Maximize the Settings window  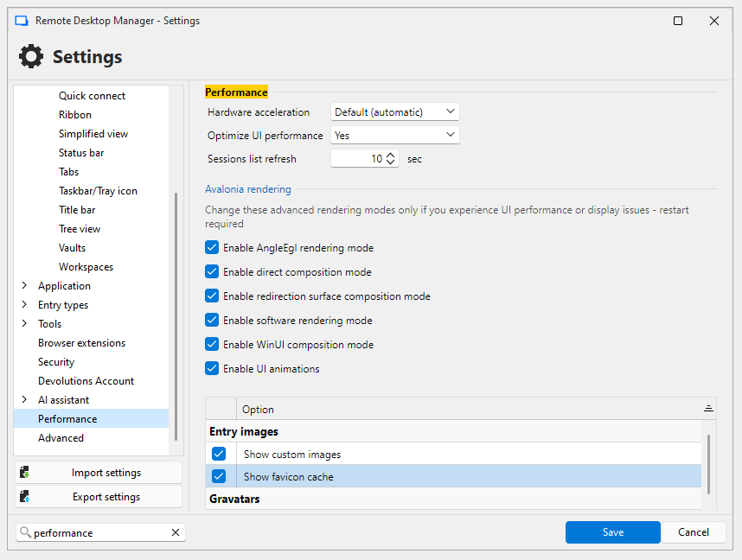[678, 21]
